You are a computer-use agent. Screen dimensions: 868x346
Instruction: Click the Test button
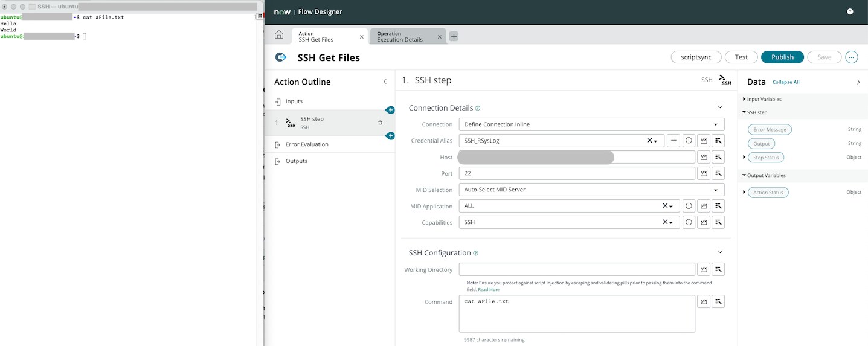click(x=741, y=57)
